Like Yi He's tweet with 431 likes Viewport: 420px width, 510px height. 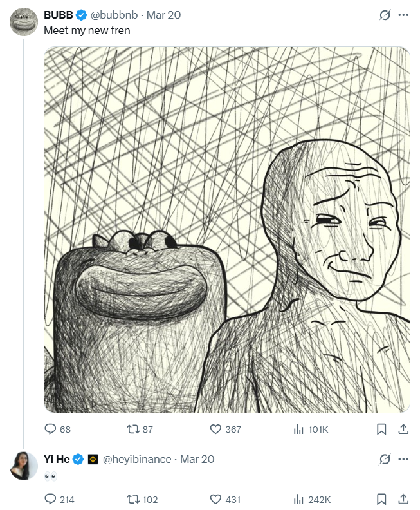click(215, 499)
